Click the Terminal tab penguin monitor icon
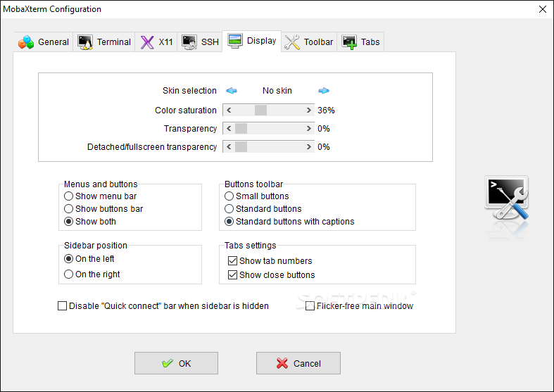 [x=85, y=42]
